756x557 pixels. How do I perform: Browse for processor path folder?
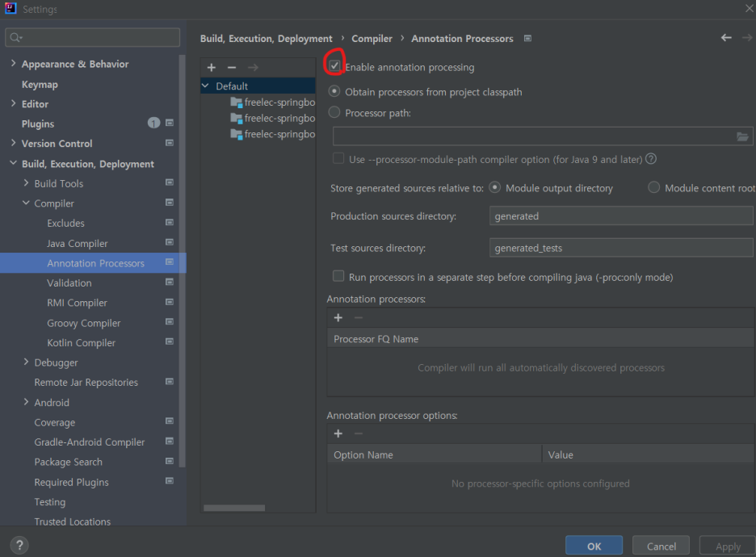click(x=742, y=137)
